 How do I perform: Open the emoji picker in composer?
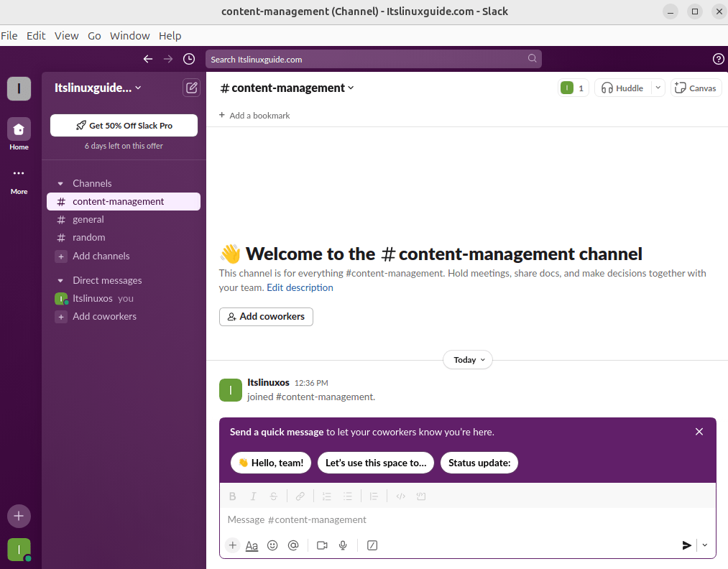tap(272, 545)
